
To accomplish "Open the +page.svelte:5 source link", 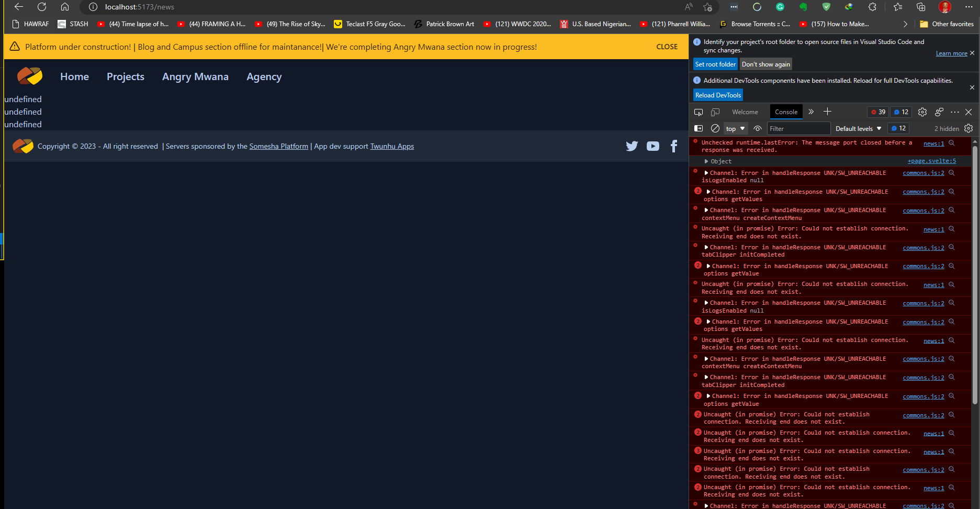I will pos(931,161).
